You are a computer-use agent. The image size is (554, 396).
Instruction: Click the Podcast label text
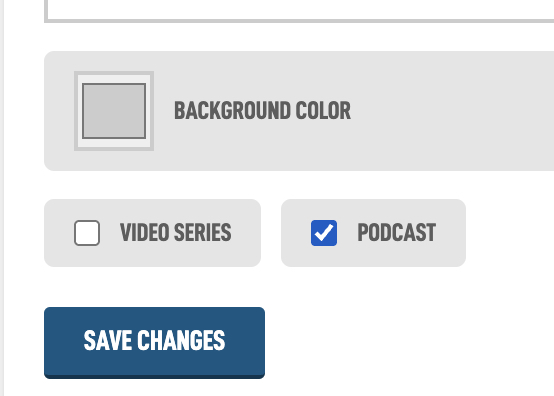tap(396, 232)
